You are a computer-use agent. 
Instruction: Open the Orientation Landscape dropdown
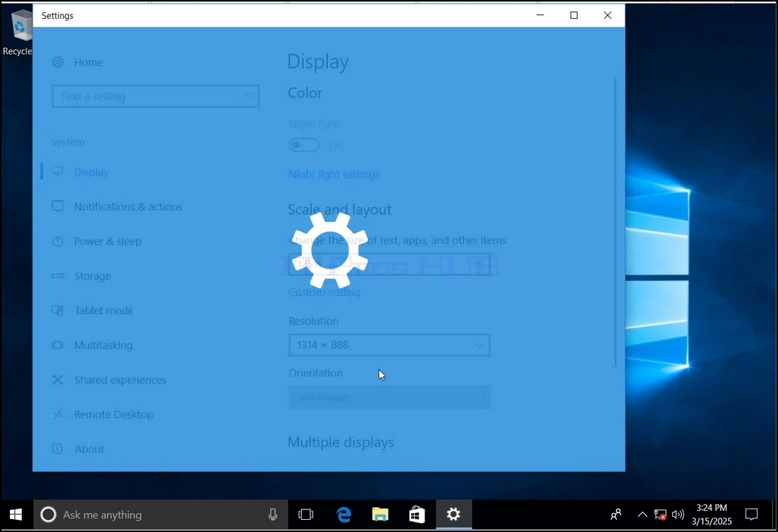pyautogui.click(x=390, y=397)
